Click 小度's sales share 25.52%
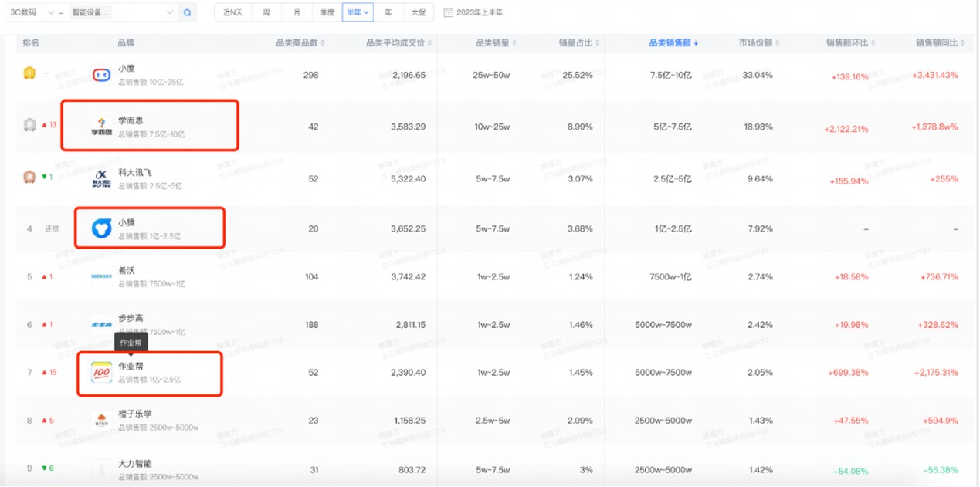The height and width of the screenshot is (487, 980). tap(578, 75)
